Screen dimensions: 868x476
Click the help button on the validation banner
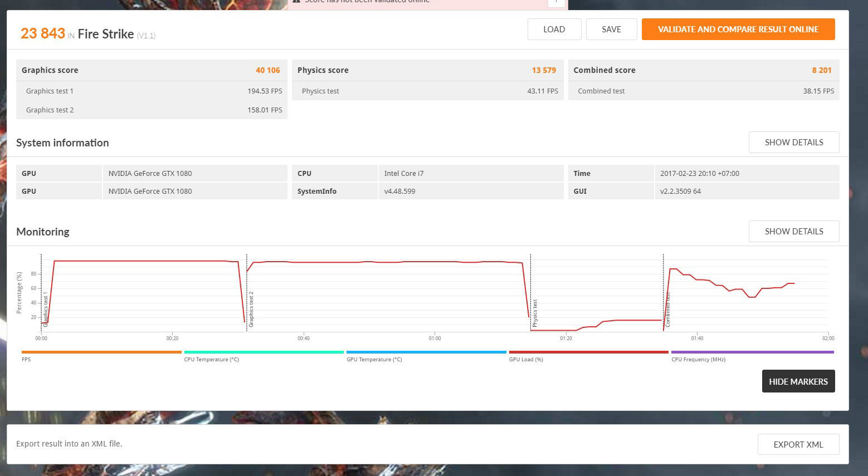556,2
